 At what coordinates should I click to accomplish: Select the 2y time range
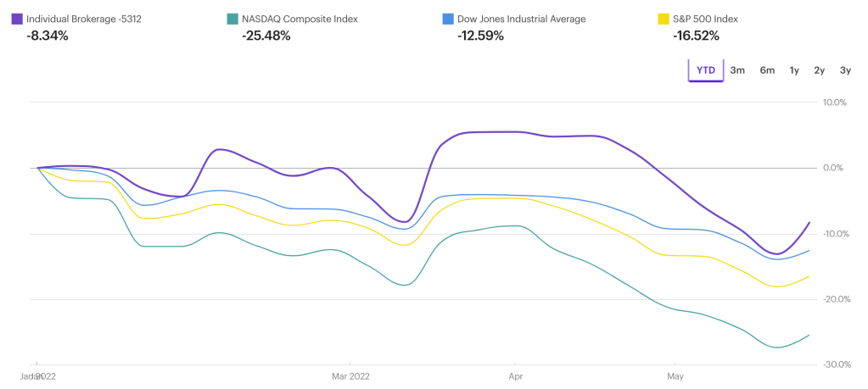[820, 70]
